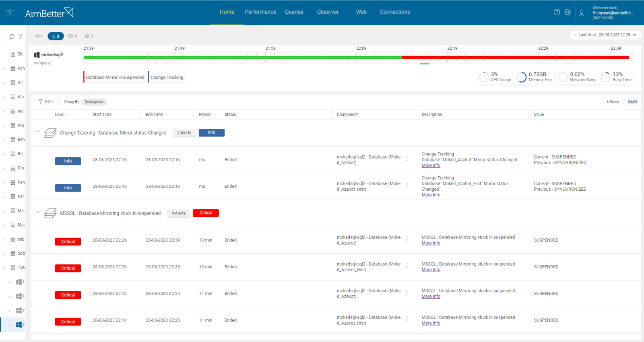Expand the Kar tree node arrow
Image resolution: width=644 pixels, height=342 pixels.
4,197
